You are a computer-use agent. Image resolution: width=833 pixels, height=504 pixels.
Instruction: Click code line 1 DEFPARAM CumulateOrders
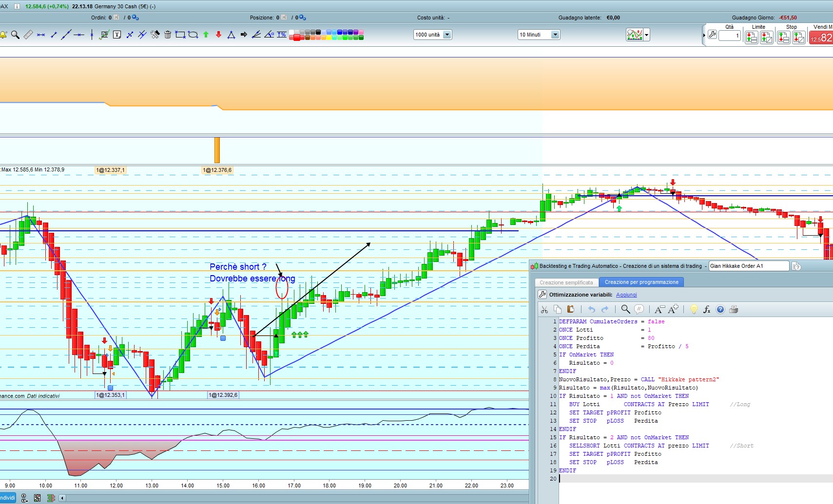click(612, 321)
